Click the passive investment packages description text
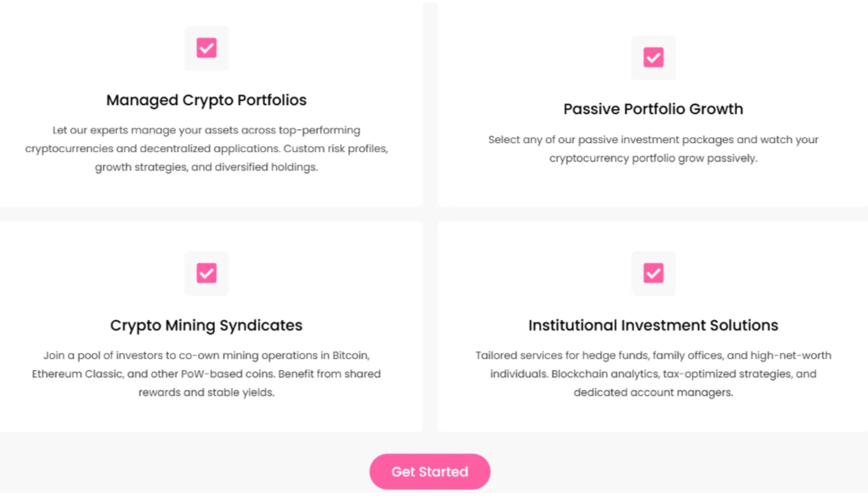Image resolution: width=868 pixels, height=501 pixels. (x=653, y=149)
